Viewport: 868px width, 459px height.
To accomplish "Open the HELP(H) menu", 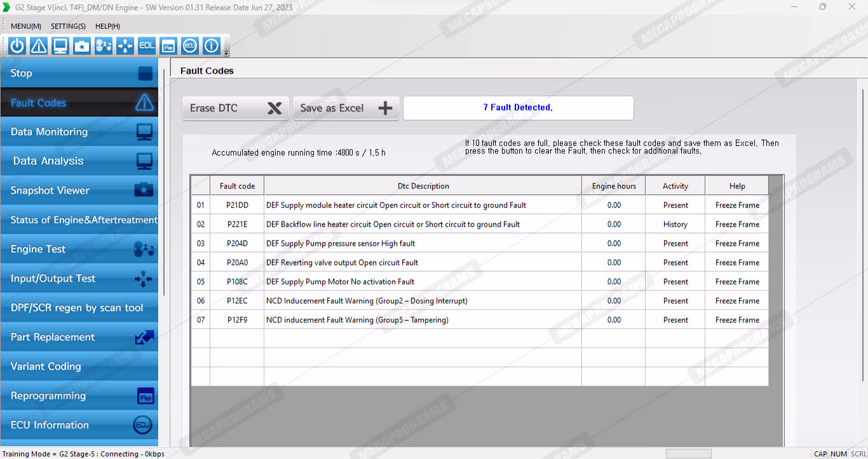I will pyautogui.click(x=107, y=26).
